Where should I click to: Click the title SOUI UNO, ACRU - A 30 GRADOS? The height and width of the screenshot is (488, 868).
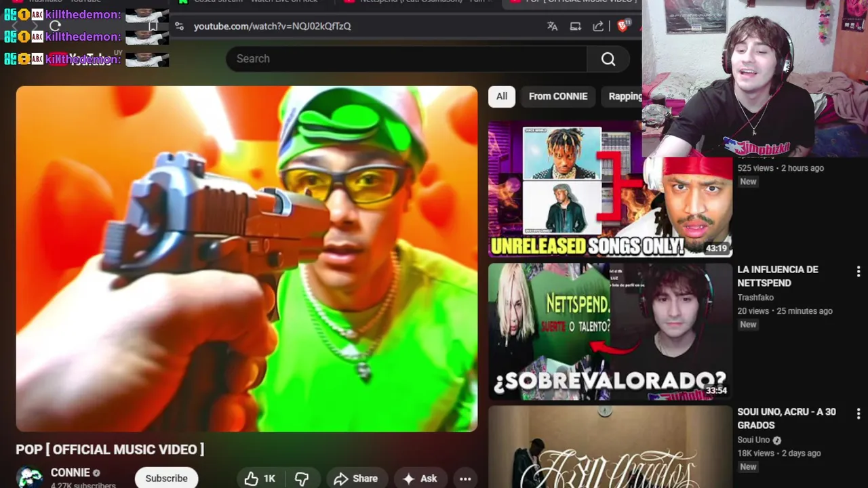coord(787,418)
